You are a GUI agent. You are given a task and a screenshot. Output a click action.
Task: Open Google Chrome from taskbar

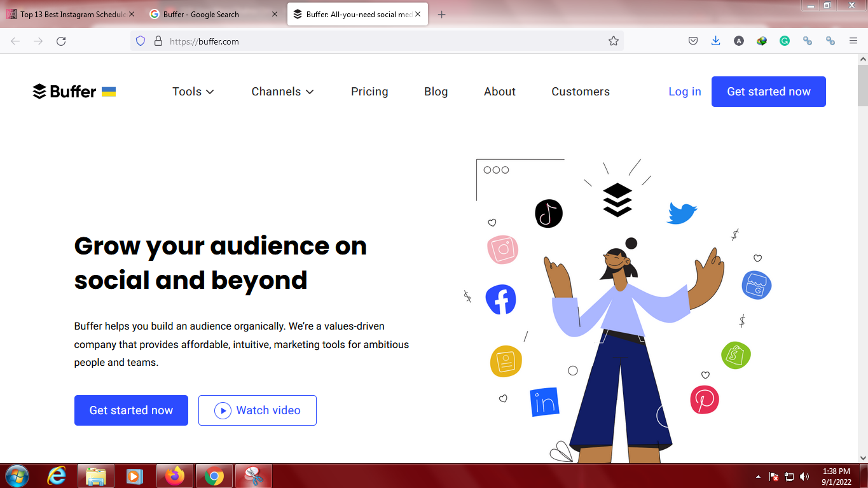click(214, 476)
